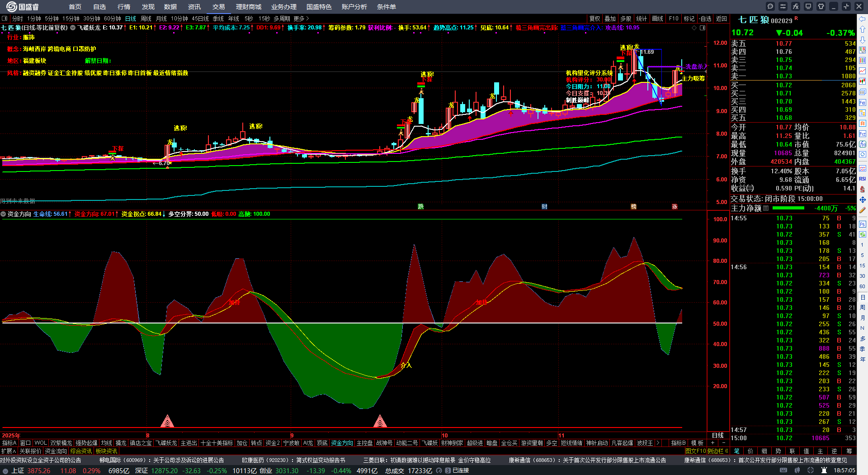Image resolution: width=868 pixels, height=475 pixels.
Task: Open the keyboard icon in status bar
Action: [783, 470]
